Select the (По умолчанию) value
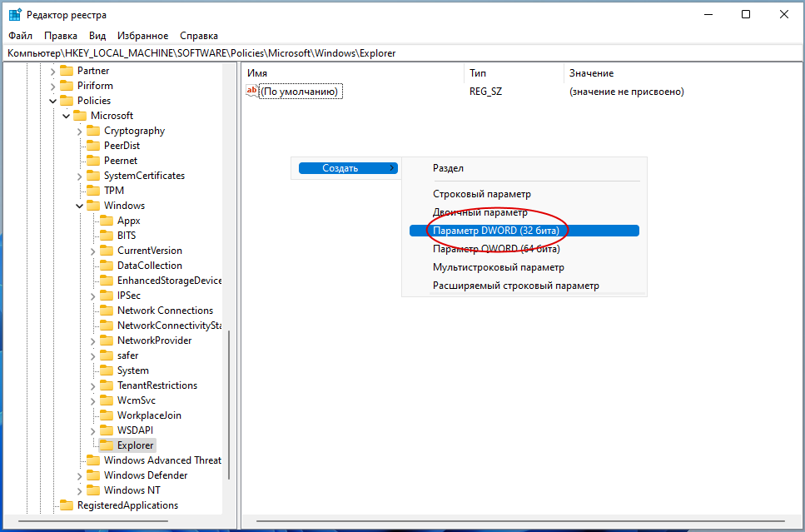 pos(301,92)
